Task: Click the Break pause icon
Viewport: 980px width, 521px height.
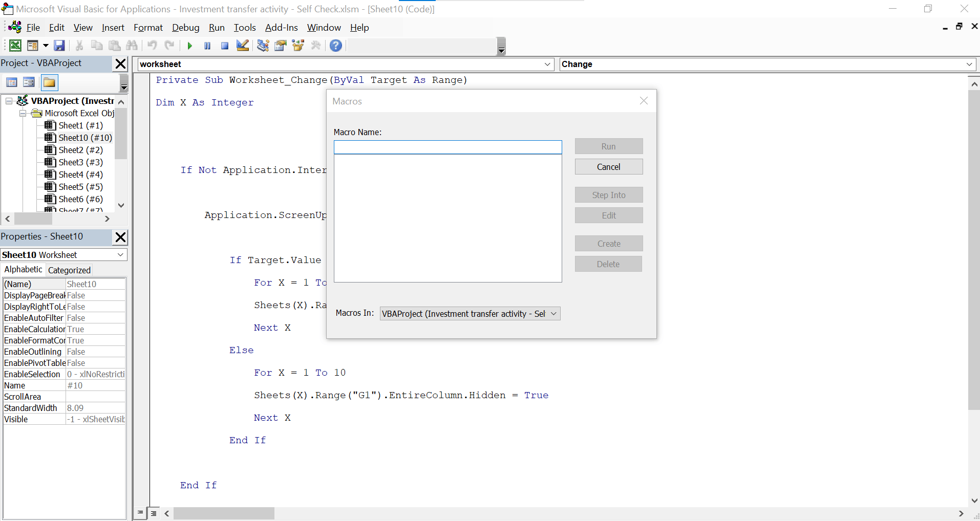Action: (x=207, y=46)
